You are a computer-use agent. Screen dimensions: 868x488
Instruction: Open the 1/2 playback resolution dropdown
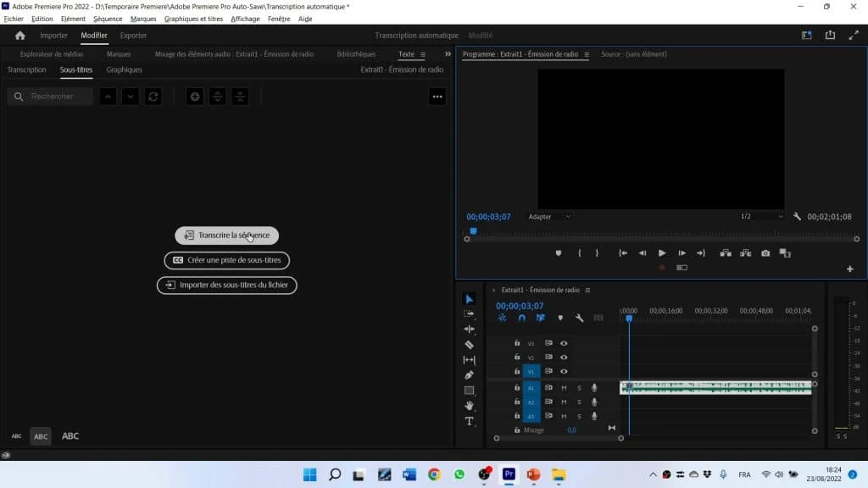[x=762, y=216]
